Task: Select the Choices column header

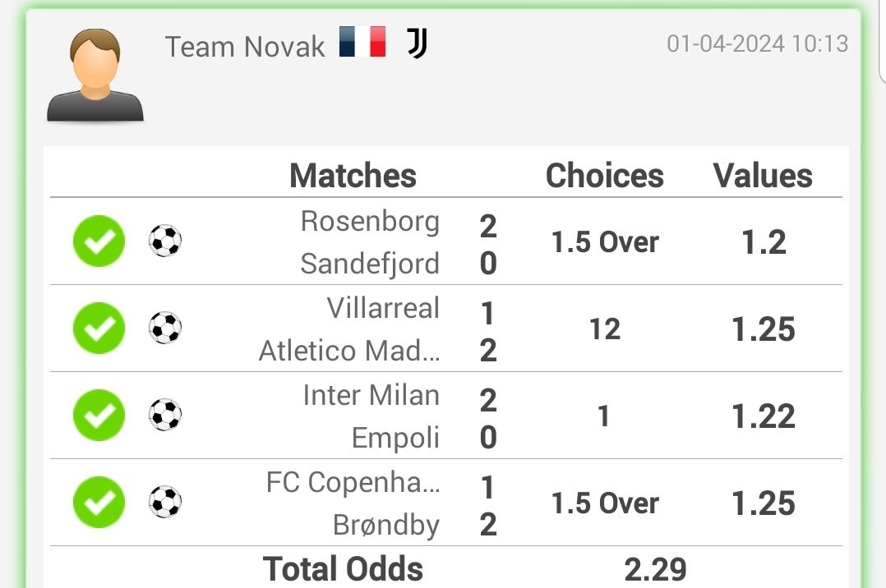Action: tap(605, 175)
